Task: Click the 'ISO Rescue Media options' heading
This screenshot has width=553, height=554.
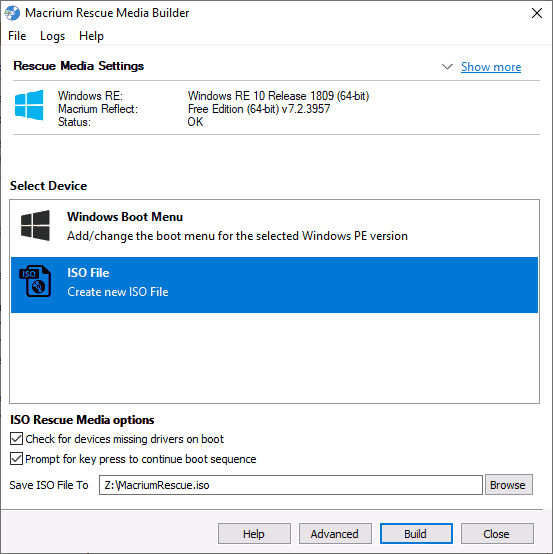Action: 82,419
